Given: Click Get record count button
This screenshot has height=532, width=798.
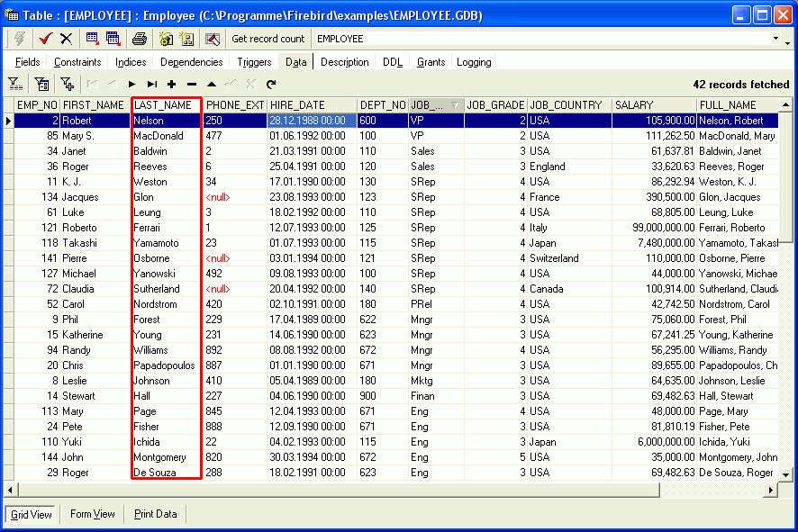Looking at the screenshot, I should click(268, 39).
